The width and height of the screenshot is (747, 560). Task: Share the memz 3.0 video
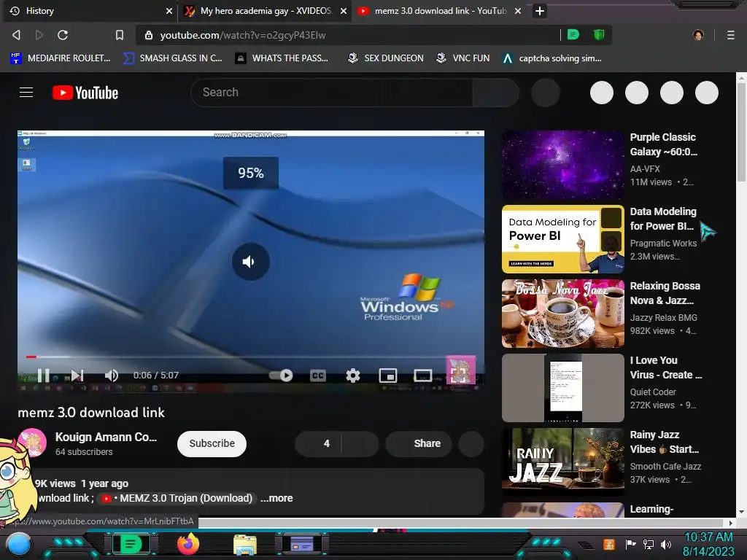(x=419, y=444)
